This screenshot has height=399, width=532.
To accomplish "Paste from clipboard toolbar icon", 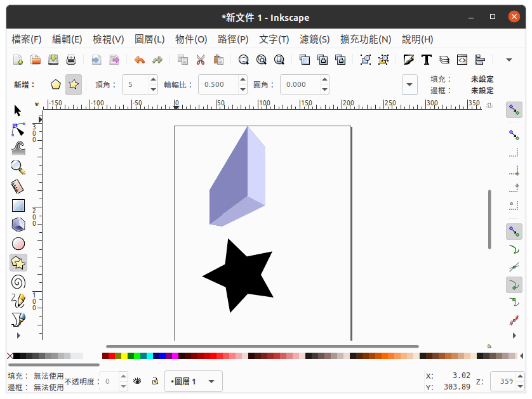I will tap(218, 60).
